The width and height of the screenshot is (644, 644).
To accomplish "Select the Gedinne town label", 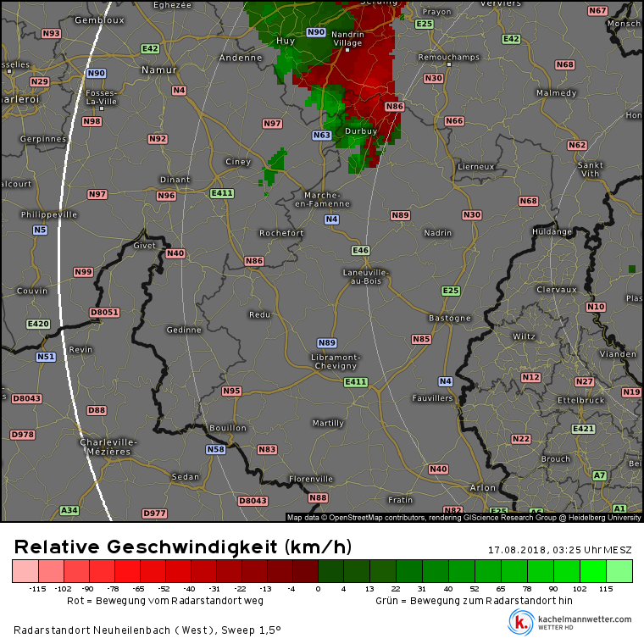I will [184, 330].
